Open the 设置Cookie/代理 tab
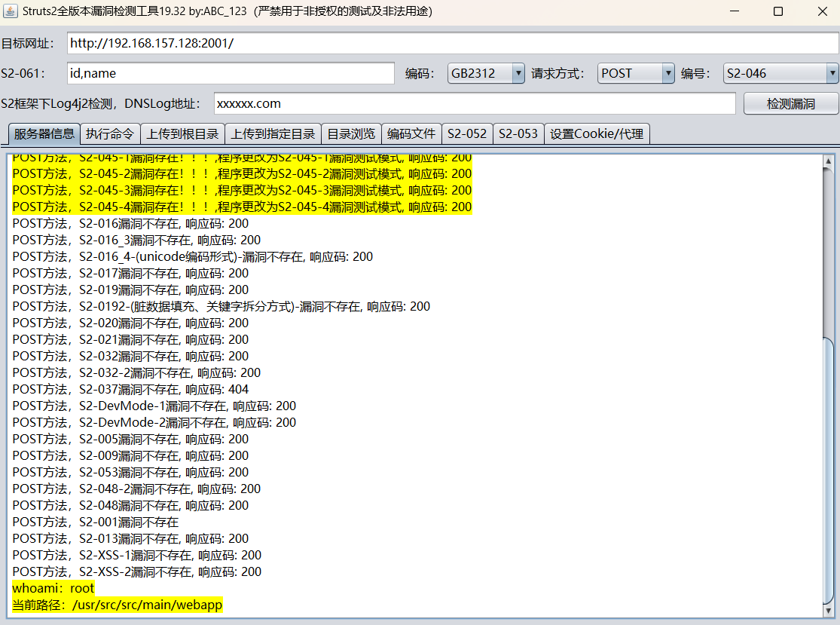 pos(597,134)
